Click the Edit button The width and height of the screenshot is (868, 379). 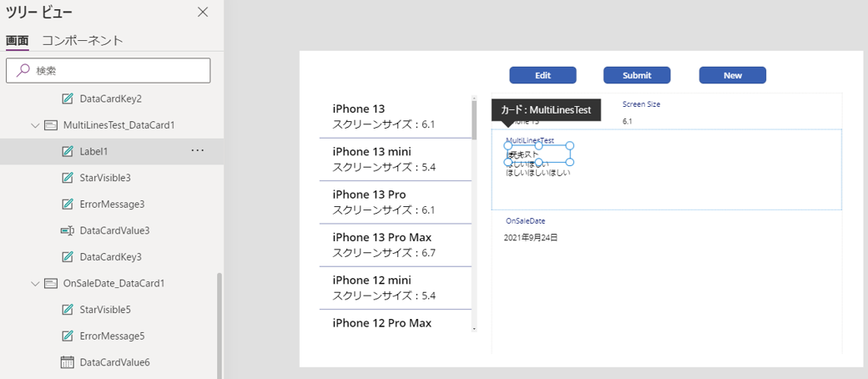pyautogui.click(x=542, y=75)
